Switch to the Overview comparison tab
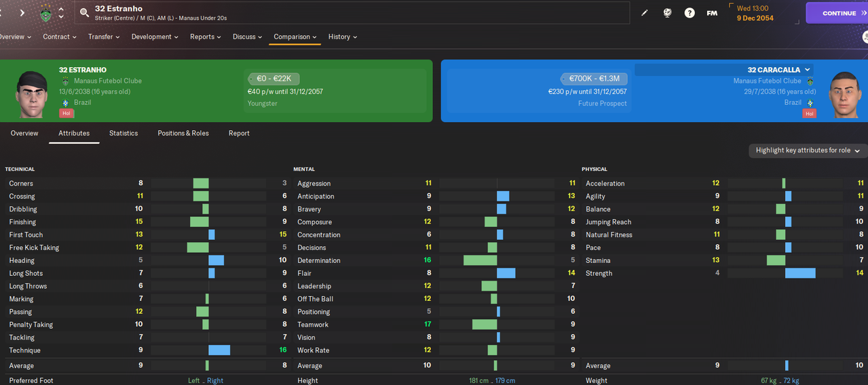Image resolution: width=868 pixels, height=385 pixels. pyautogui.click(x=24, y=134)
